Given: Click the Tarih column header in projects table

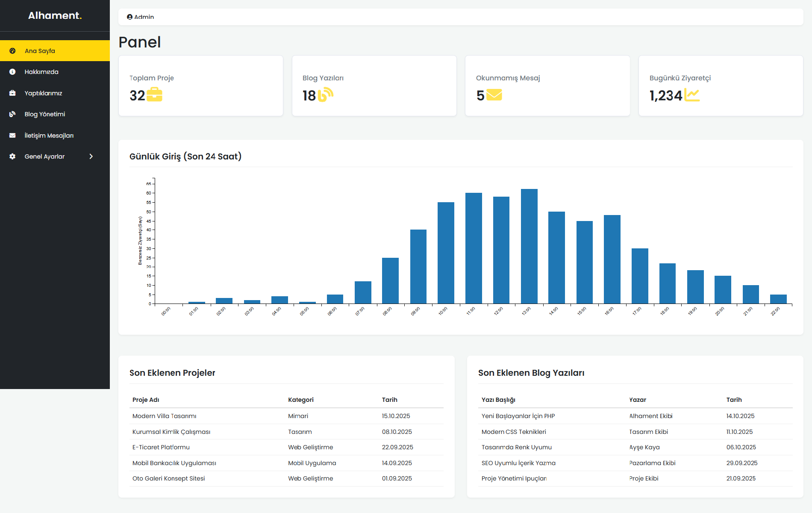Looking at the screenshot, I should click(x=389, y=400).
